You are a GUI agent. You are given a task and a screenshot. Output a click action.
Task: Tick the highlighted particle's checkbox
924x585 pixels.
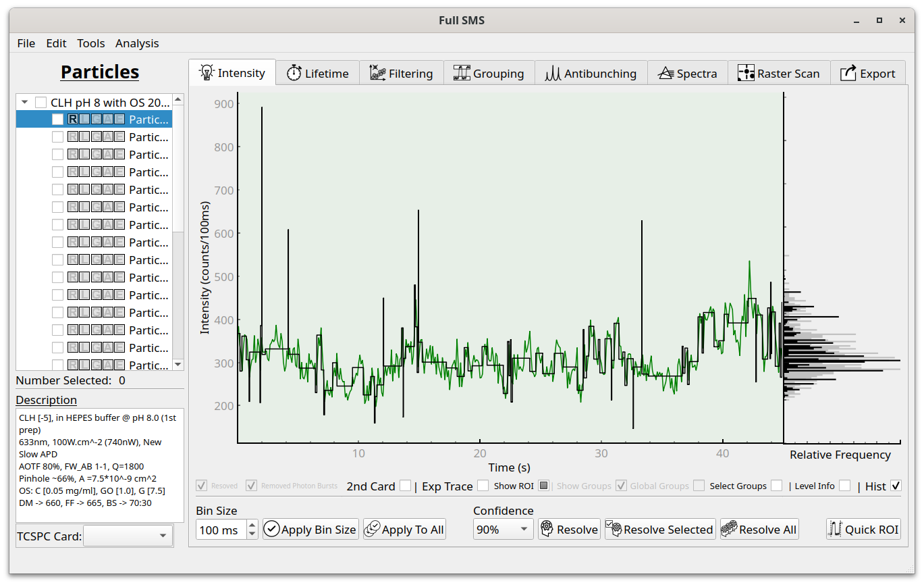[x=57, y=120]
